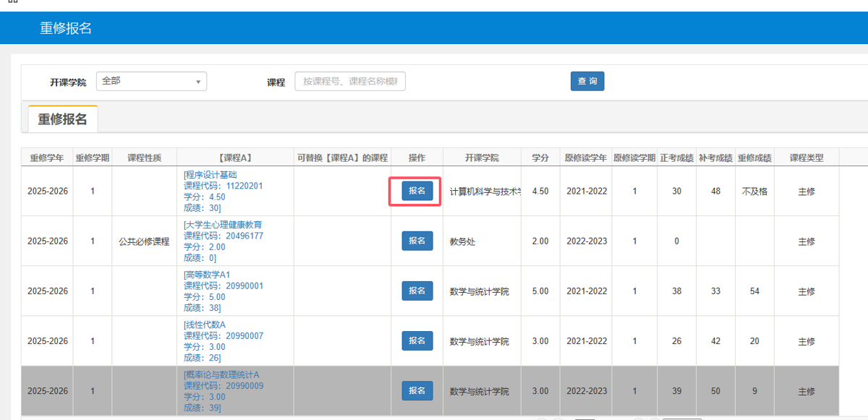This screenshot has width=868, height=420.
Task: Click the 课程 search input field
Action: [x=350, y=82]
